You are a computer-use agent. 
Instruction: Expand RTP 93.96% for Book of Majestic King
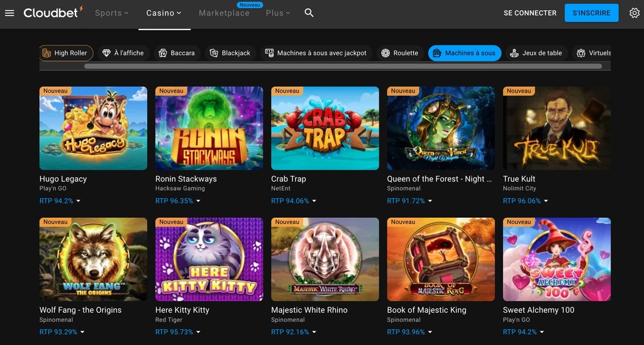tap(409, 332)
